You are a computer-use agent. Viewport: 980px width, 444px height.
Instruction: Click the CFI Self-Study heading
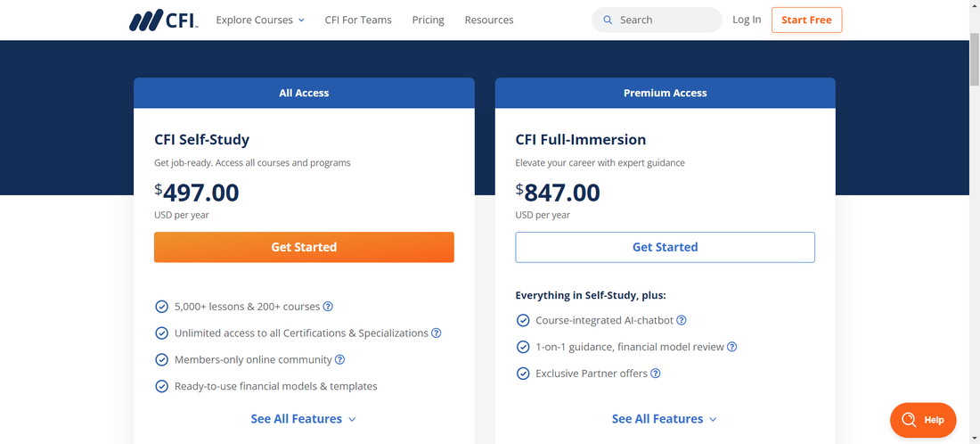click(x=201, y=139)
